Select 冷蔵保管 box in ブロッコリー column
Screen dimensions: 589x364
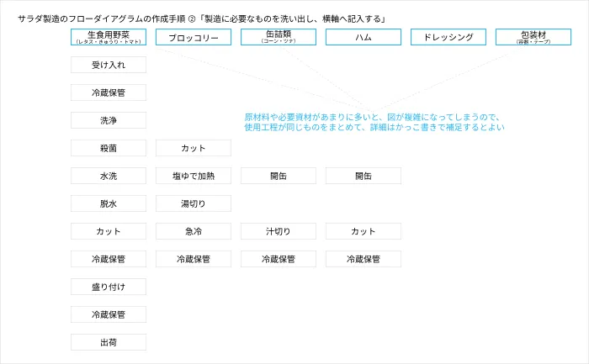194,259
